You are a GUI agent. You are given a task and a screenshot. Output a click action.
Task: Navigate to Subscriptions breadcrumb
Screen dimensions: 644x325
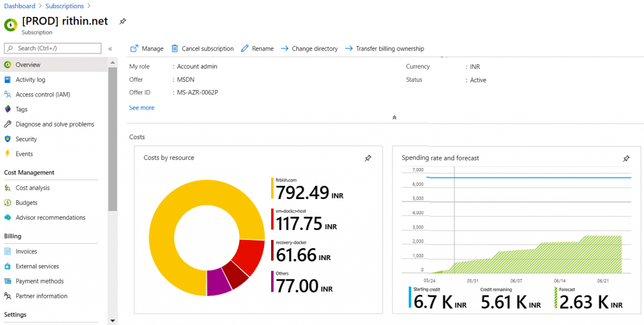click(x=64, y=6)
